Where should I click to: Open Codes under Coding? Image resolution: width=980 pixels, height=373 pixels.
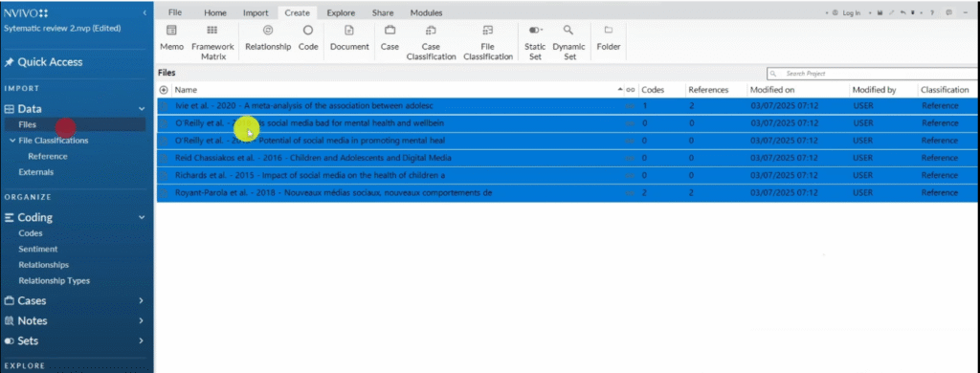coord(31,233)
